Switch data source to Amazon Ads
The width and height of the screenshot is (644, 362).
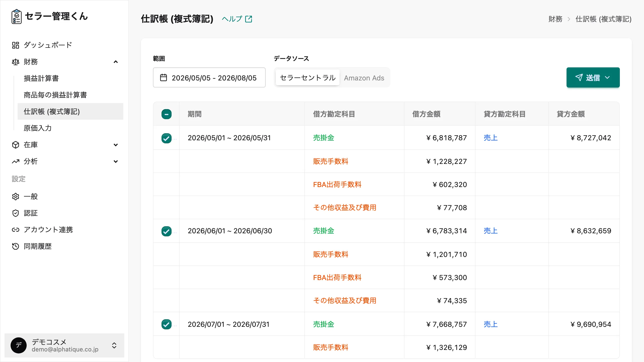point(364,78)
